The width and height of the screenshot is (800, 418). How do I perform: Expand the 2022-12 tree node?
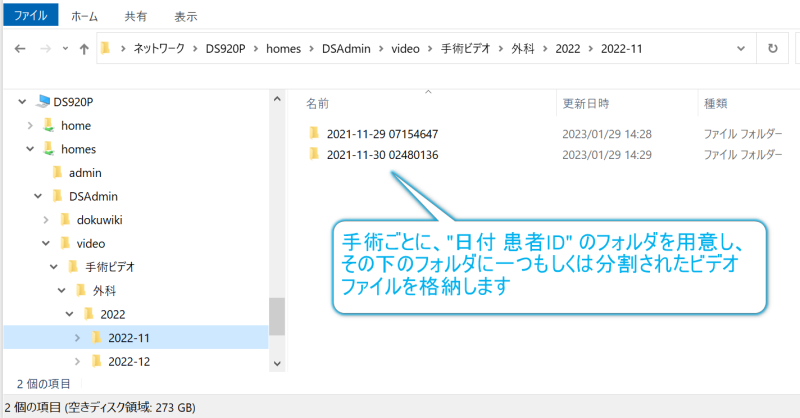click(x=78, y=361)
